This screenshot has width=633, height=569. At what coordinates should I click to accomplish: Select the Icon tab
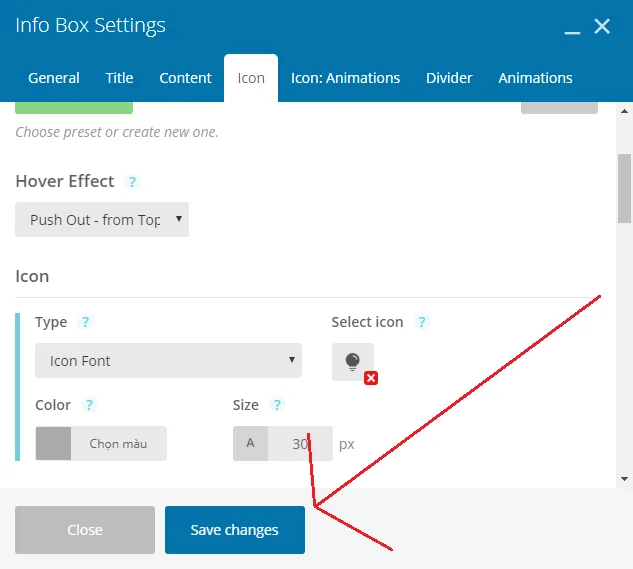[x=251, y=78]
